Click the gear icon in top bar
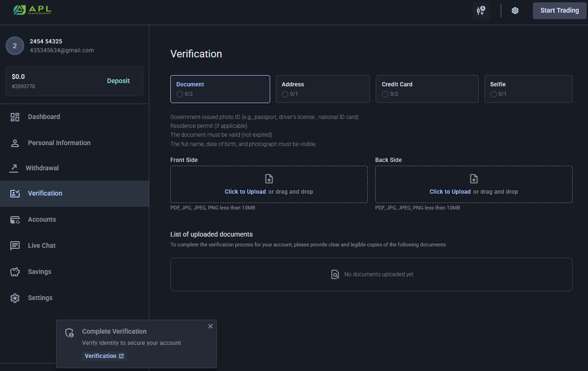 515,10
